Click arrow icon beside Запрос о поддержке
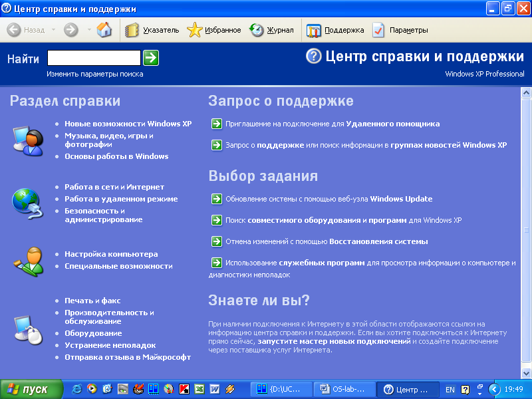The width and height of the screenshot is (532, 399). point(217,145)
